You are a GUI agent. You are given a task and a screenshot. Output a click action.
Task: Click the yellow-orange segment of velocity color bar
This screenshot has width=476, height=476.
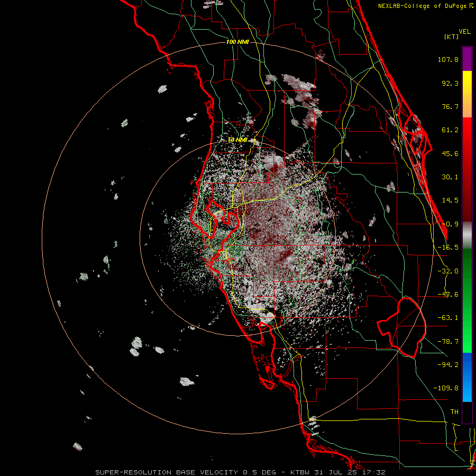[x=467, y=94]
